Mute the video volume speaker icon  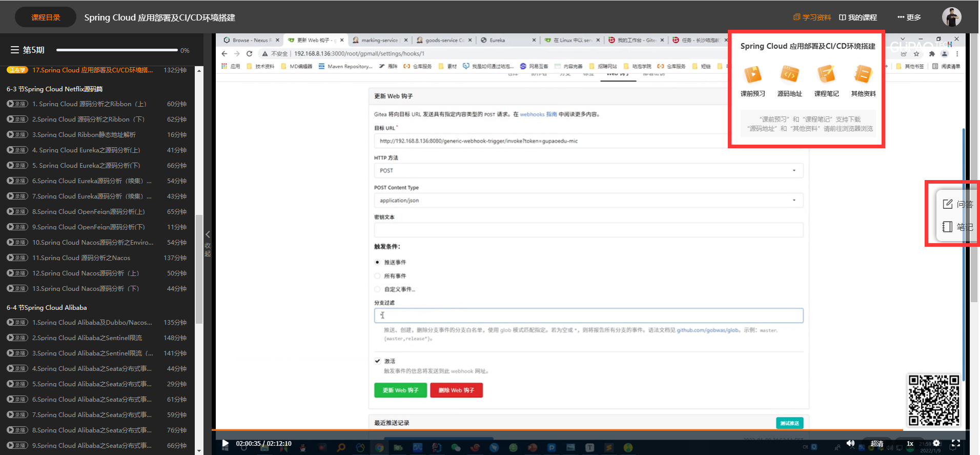(850, 443)
